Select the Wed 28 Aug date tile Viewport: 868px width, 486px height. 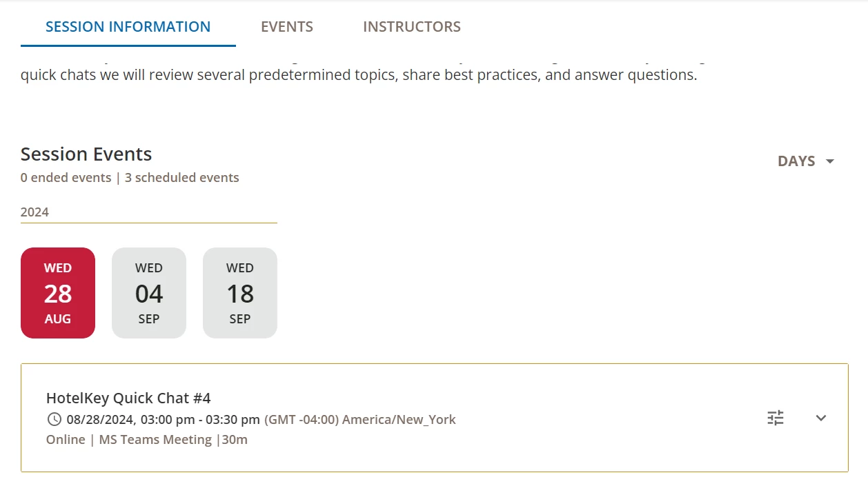[x=58, y=293]
